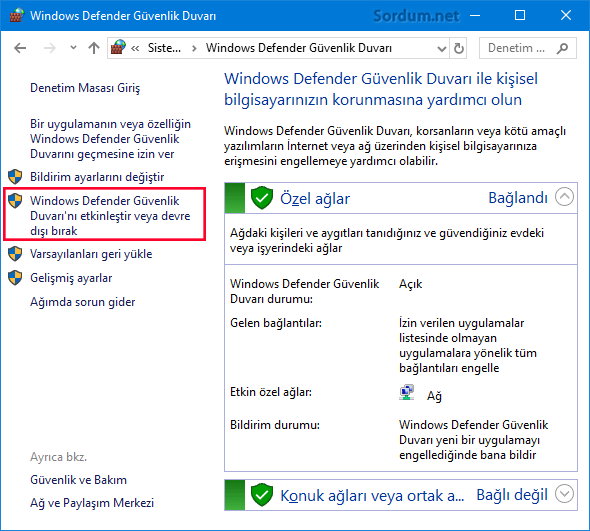Open recent locations dropdown chevron
The height and width of the screenshot is (531, 590).
click(73, 48)
